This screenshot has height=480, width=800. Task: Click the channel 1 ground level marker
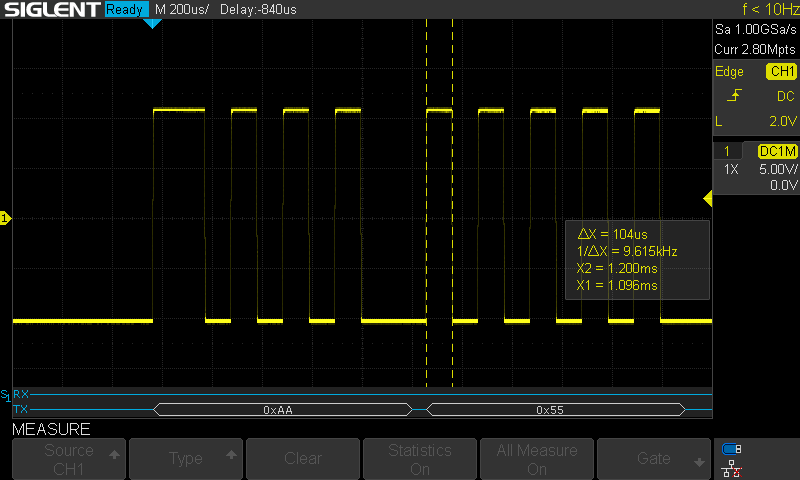pos(5,218)
